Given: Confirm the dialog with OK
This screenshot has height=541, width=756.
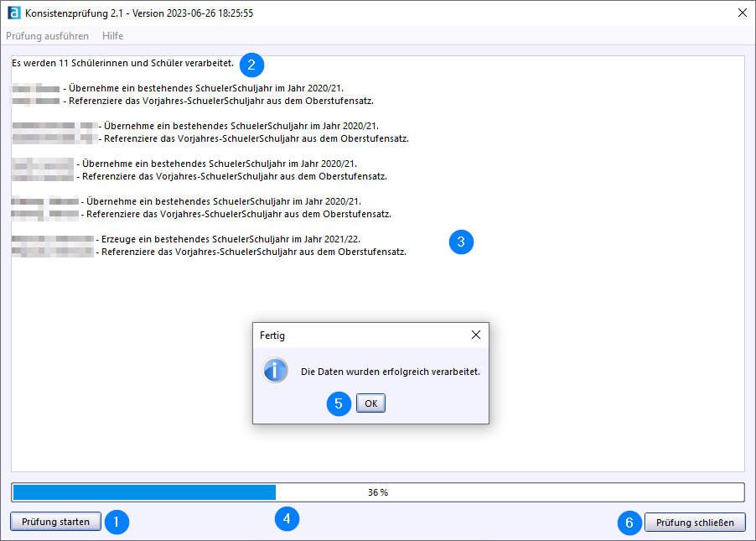Looking at the screenshot, I should (x=370, y=403).
